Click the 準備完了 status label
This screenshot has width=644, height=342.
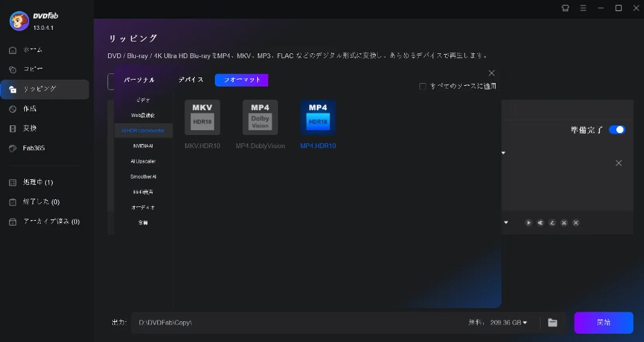[x=587, y=130]
